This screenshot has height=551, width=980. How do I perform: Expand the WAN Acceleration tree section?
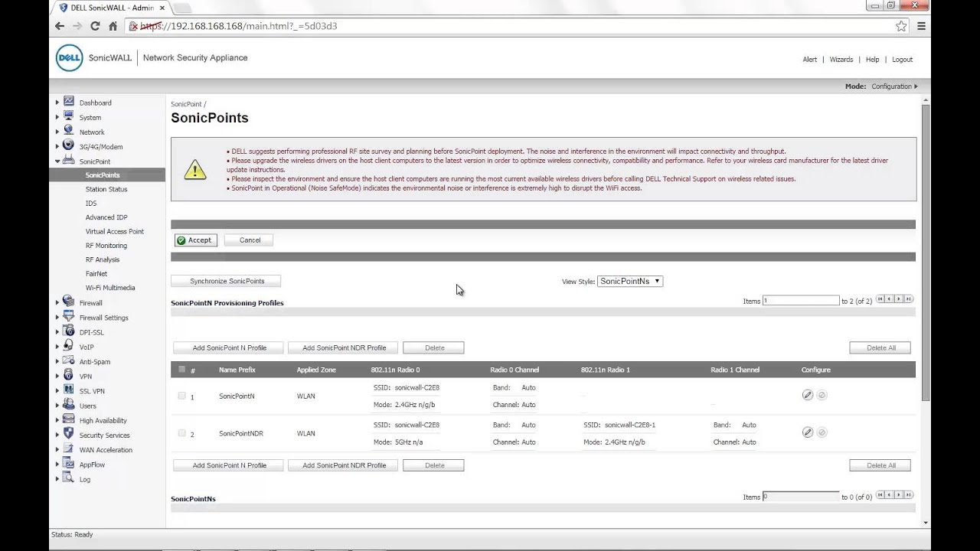coord(57,450)
